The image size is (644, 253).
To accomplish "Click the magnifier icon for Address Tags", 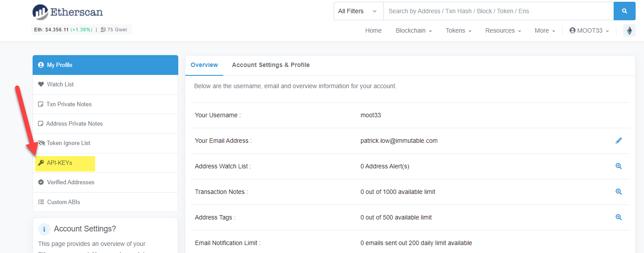I will tap(618, 217).
